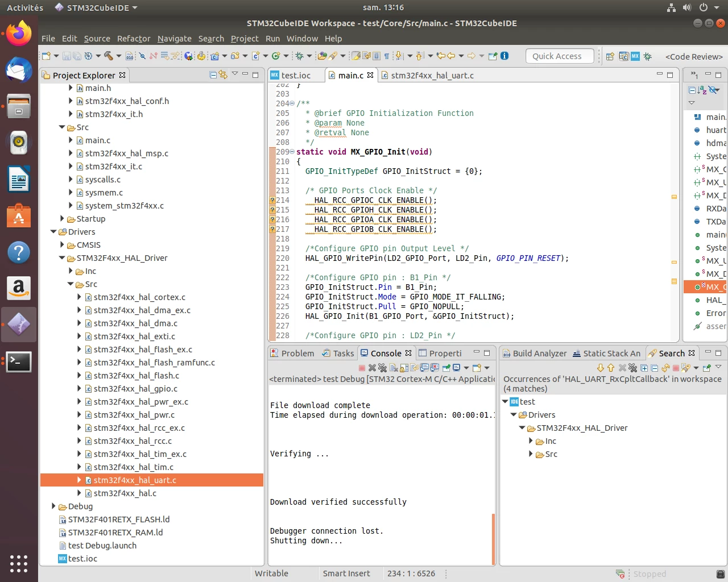Show previous match in Search view
This screenshot has height=582, width=728.
tap(611, 368)
